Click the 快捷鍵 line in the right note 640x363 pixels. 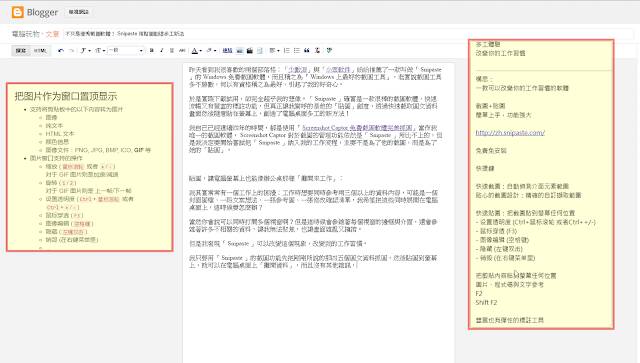point(485,168)
